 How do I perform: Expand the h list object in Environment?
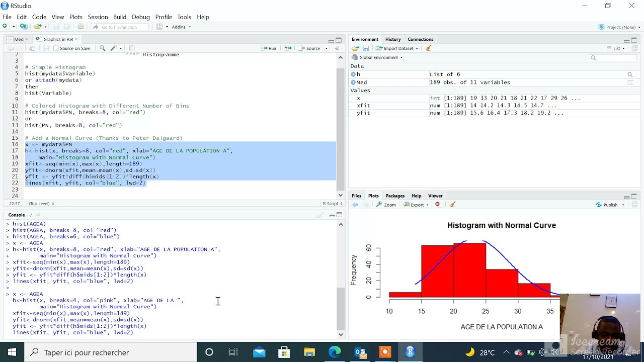pyautogui.click(x=353, y=74)
